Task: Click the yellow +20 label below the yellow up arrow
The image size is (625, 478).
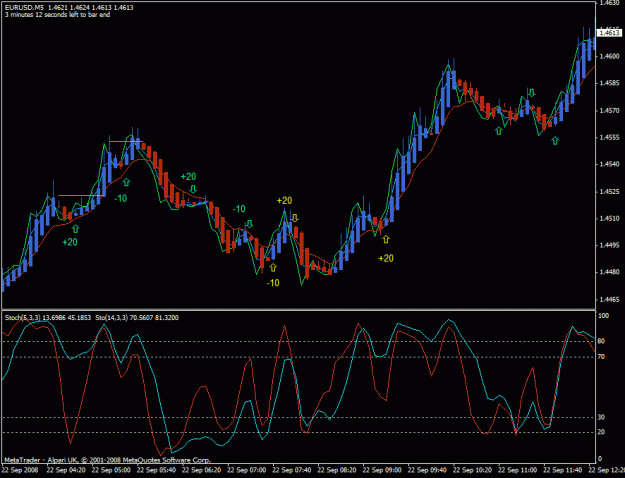Action: point(386,258)
